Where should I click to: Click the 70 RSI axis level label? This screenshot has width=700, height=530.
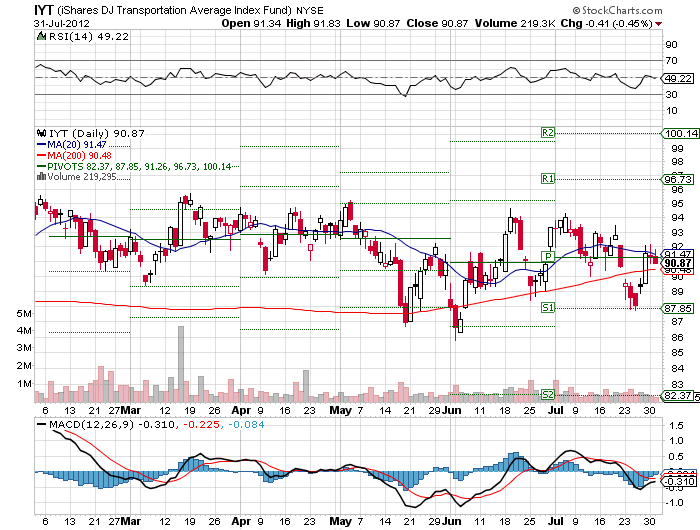[x=671, y=60]
